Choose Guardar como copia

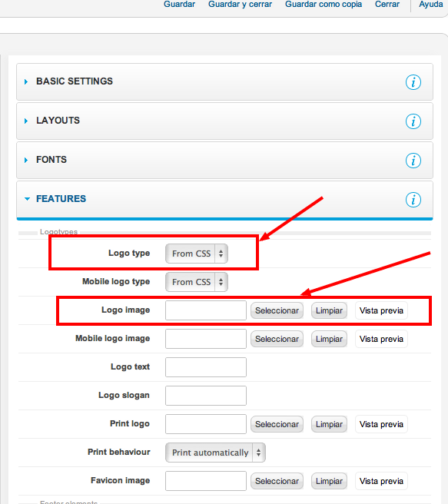click(x=324, y=4)
